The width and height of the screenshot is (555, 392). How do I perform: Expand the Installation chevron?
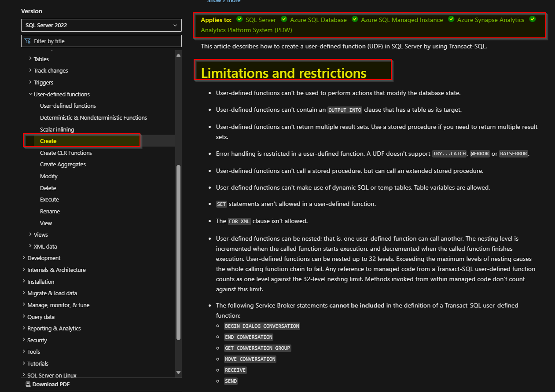[24, 282]
